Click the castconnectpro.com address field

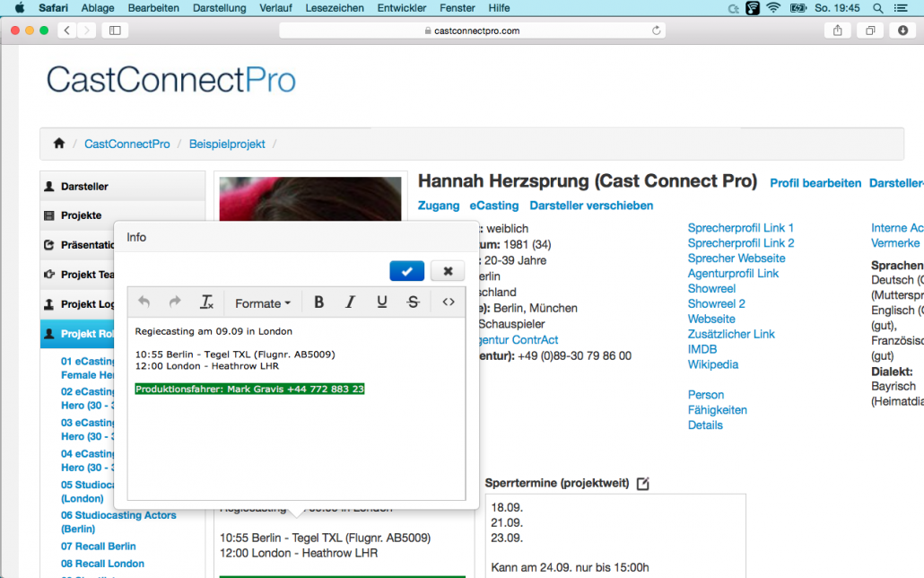pos(472,31)
